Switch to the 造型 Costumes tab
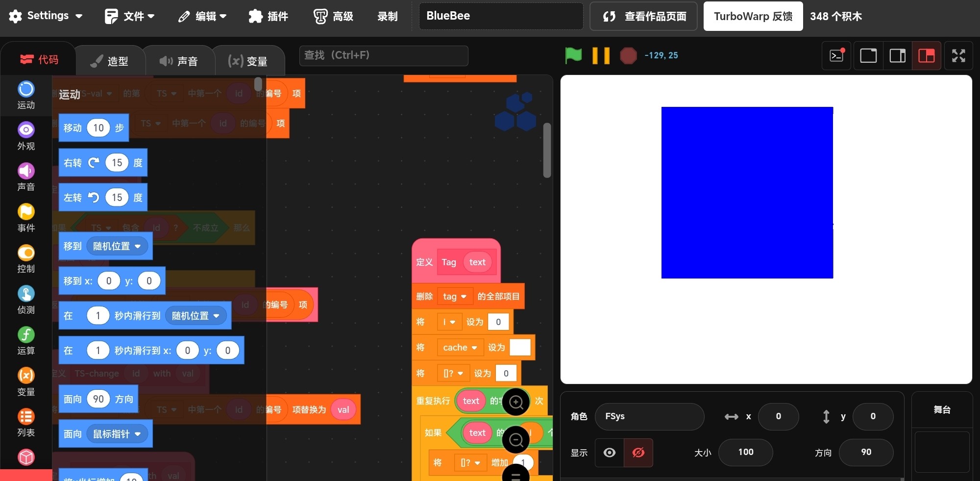 tap(109, 61)
